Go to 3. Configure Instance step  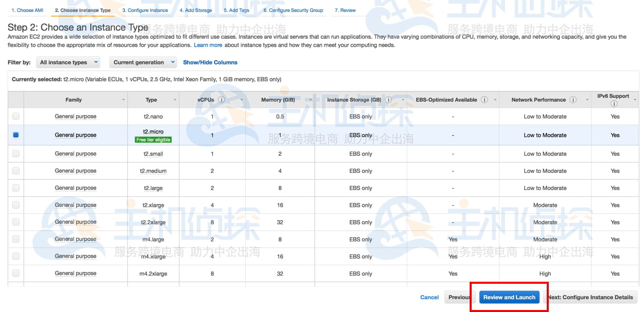coord(145,10)
